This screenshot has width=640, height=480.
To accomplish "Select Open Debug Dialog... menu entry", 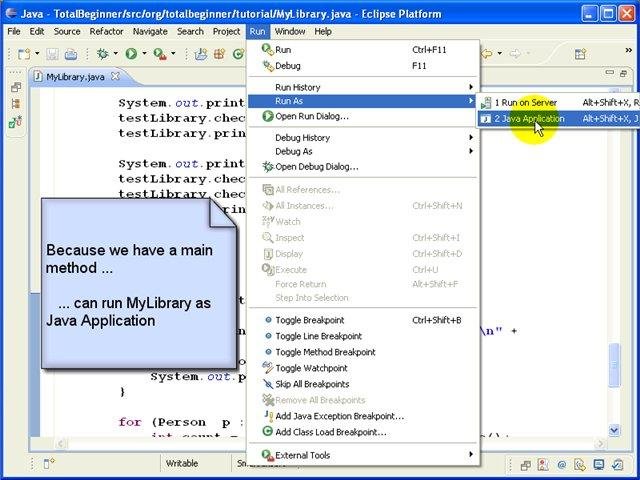I will click(x=363, y=167).
